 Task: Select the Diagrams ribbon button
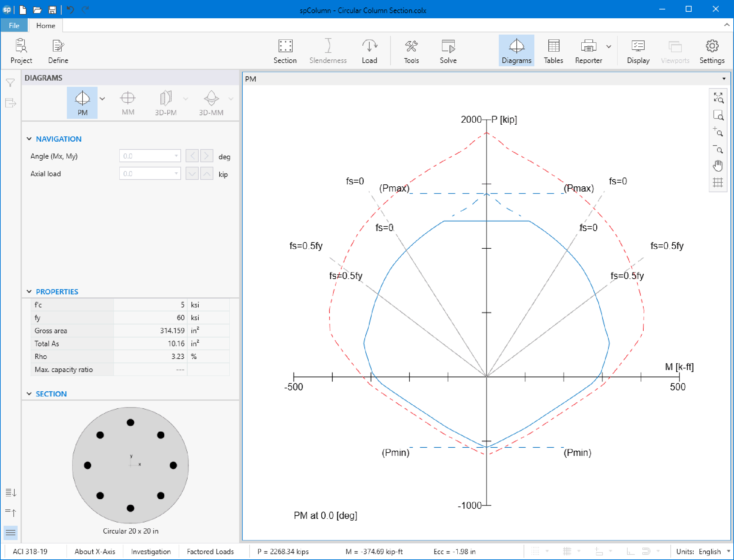pos(516,51)
